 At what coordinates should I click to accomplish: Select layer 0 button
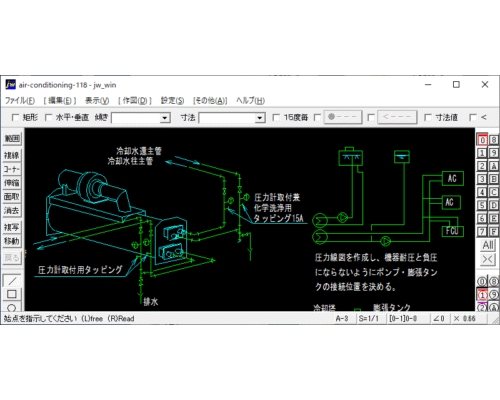click(x=482, y=140)
